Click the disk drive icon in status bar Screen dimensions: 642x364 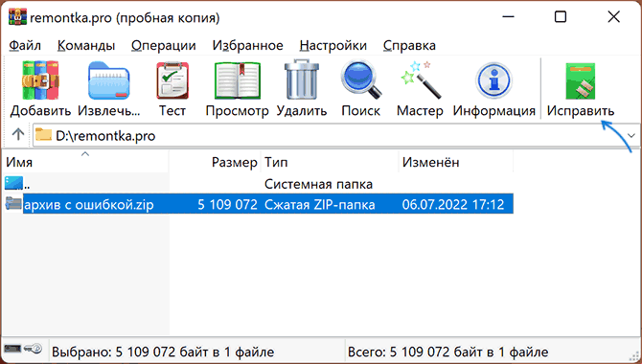click(x=11, y=349)
